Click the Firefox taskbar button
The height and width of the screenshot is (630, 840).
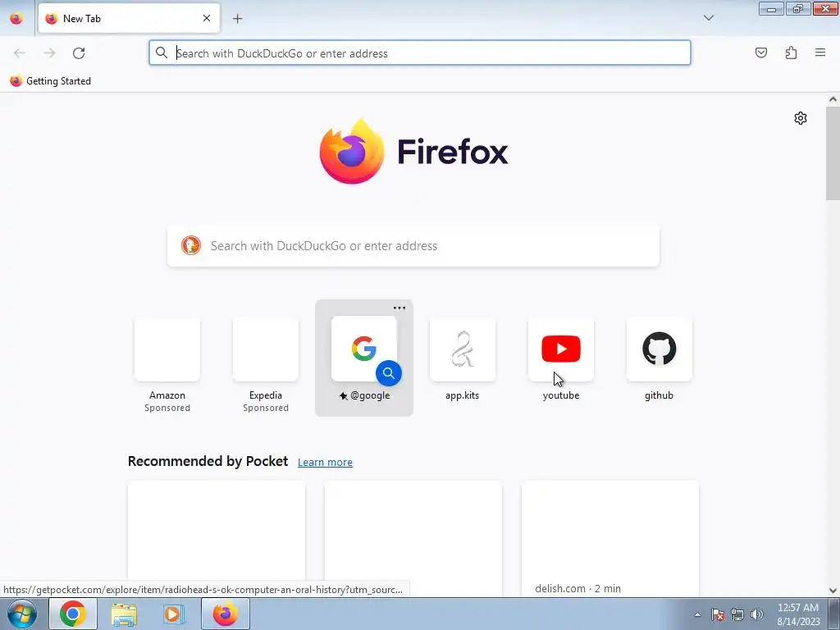pos(225,614)
